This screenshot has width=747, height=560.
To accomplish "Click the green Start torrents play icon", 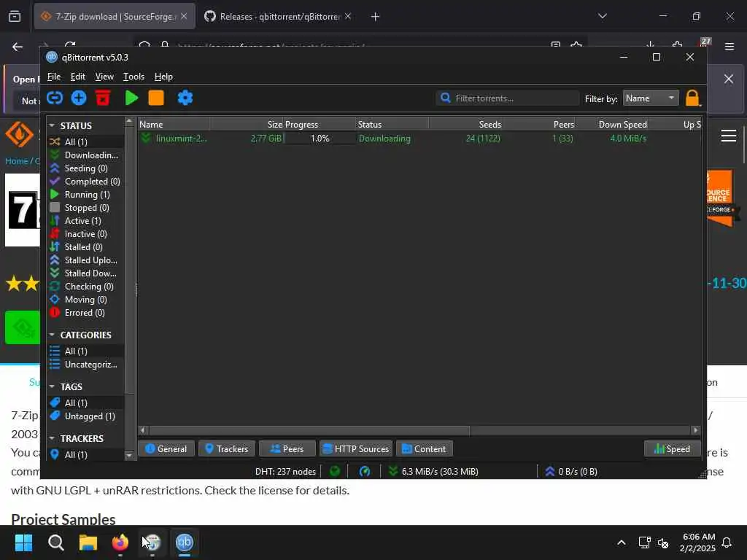I will [131, 98].
